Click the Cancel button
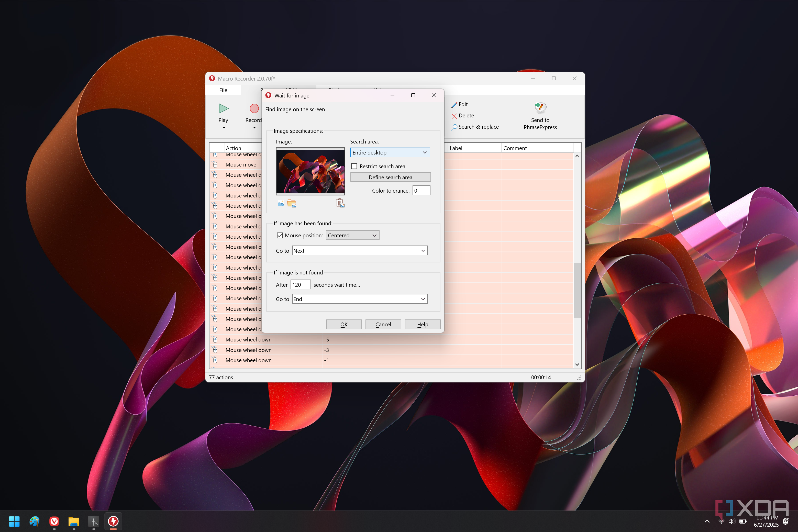798x532 pixels. pos(383,324)
